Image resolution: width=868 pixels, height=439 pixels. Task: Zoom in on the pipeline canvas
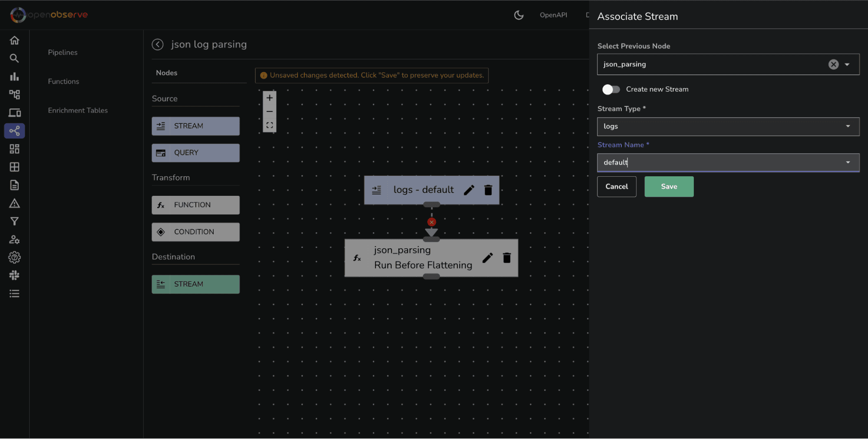pos(269,97)
